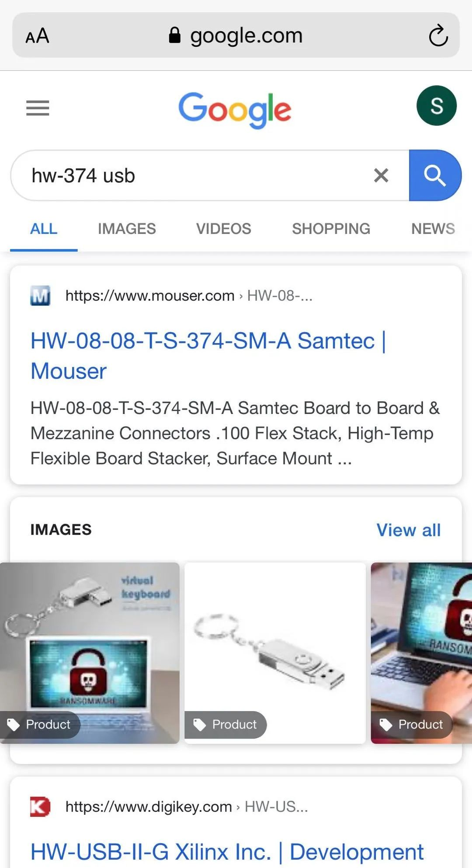Open the hamburger menu
The height and width of the screenshot is (868, 472).
click(x=38, y=108)
